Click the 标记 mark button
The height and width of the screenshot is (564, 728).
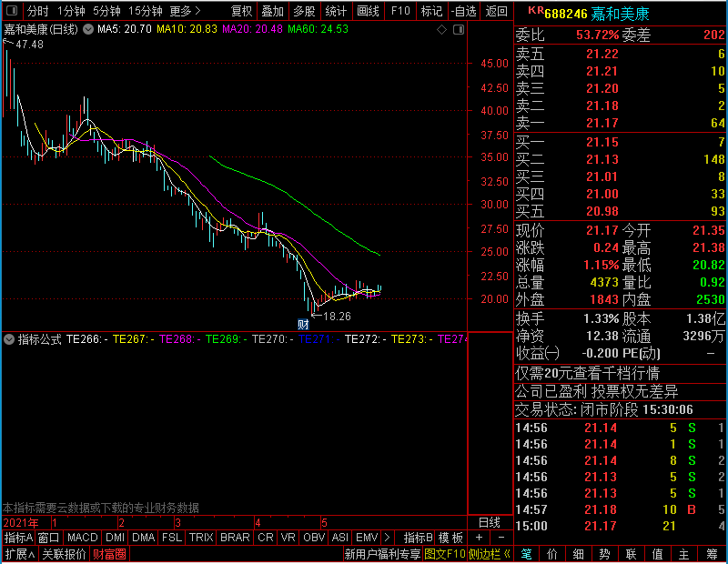pyautogui.click(x=431, y=11)
